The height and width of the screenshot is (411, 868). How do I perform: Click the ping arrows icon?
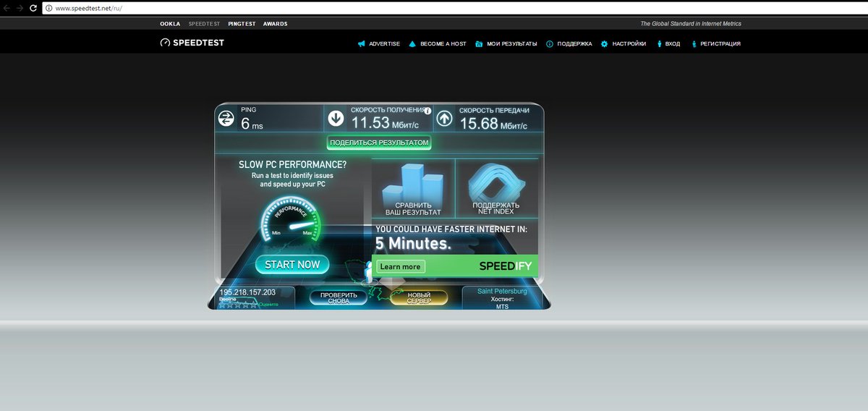tap(226, 118)
